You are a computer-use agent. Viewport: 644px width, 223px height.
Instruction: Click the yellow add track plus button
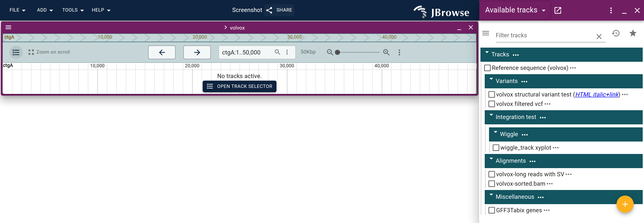625,204
